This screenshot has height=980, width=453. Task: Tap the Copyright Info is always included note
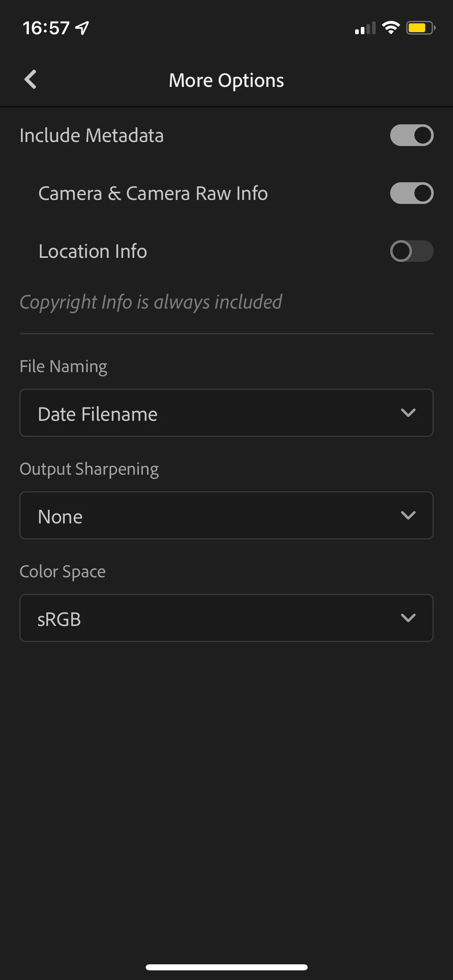151,303
